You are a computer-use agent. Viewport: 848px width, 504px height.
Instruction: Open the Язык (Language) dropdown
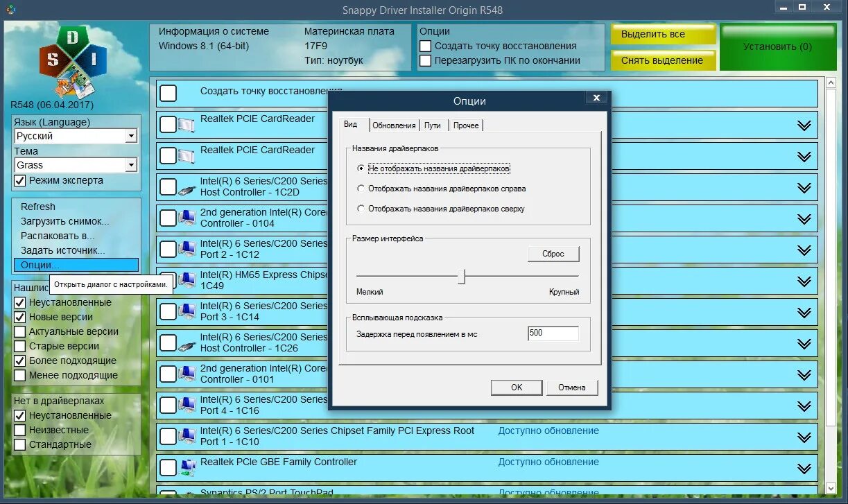coord(131,136)
